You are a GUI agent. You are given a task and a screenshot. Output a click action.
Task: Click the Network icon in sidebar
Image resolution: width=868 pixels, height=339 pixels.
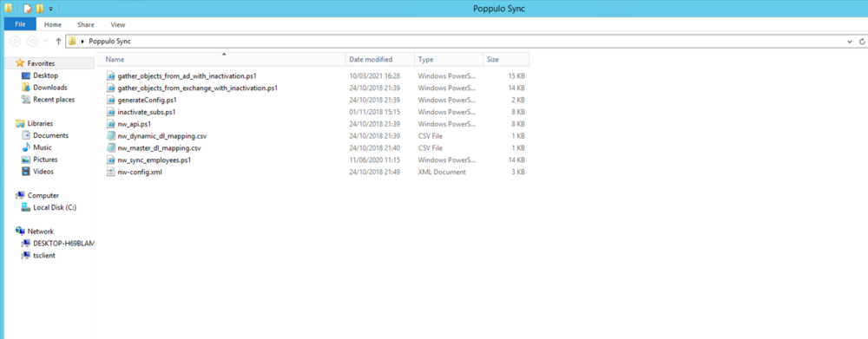pos(21,231)
